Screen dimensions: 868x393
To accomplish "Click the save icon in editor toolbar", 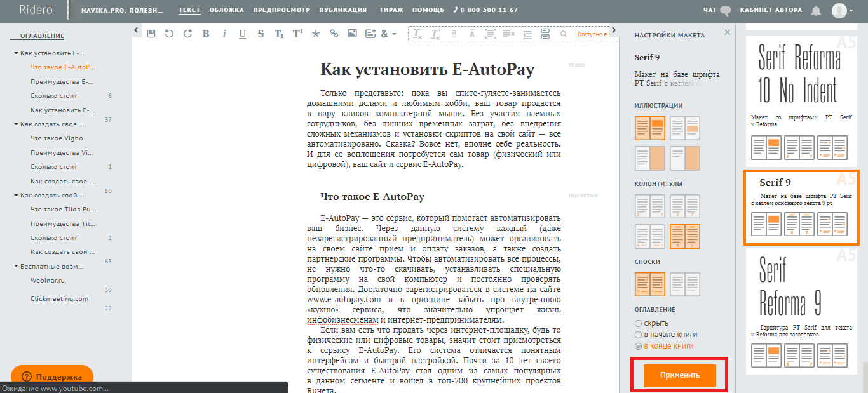I will pos(151,34).
